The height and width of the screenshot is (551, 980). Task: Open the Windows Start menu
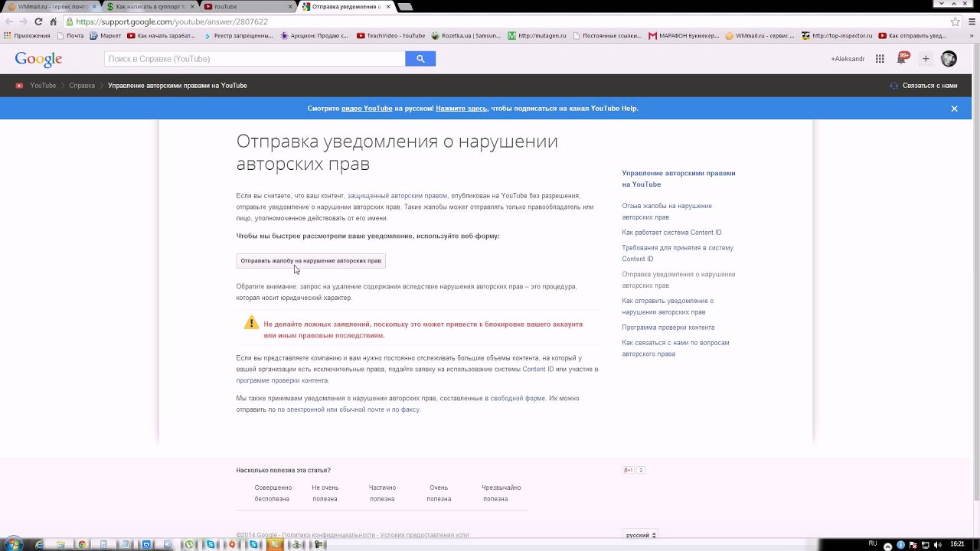pos(13,544)
